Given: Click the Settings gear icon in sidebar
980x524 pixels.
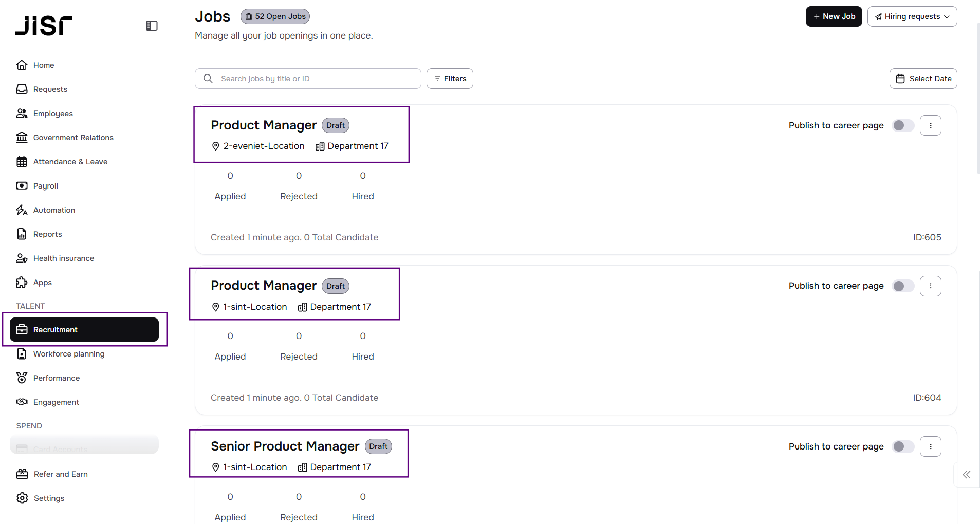Looking at the screenshot, I should 22,498.
